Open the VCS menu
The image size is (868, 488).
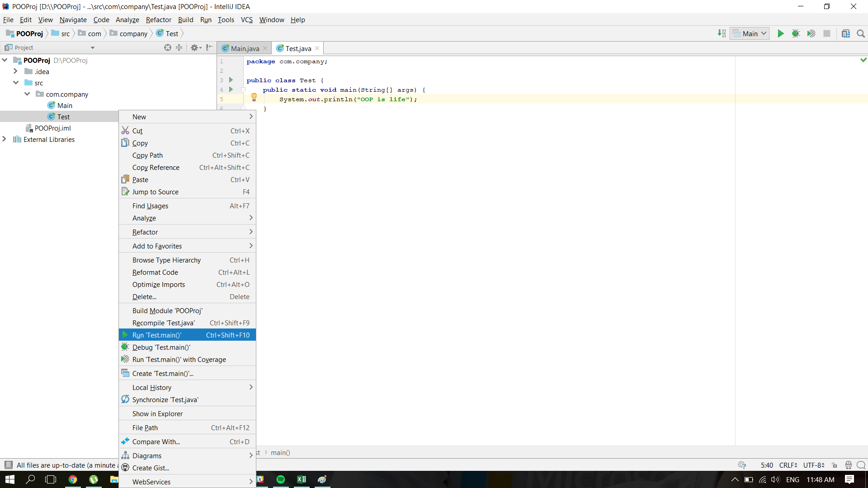pyautogui.click(x=247, y=20)
